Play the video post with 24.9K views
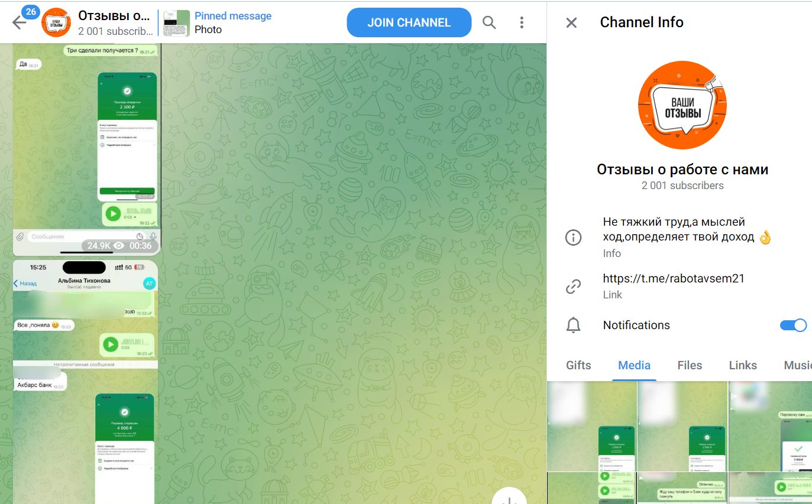This screenshot has height=504, width=812. pos(86,149)
